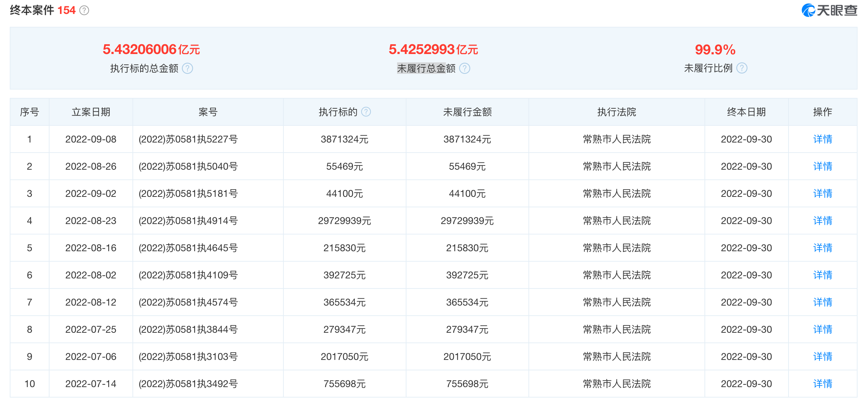Click help icon beside 执行标的总金额
The width and height of the screenshot is (868, 408).
(x=188, y=68)
